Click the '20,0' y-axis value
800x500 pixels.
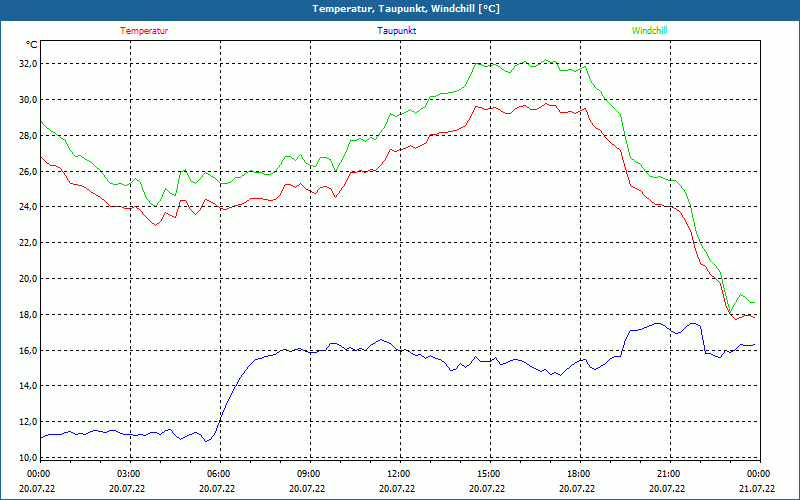[x=29, y=279]
